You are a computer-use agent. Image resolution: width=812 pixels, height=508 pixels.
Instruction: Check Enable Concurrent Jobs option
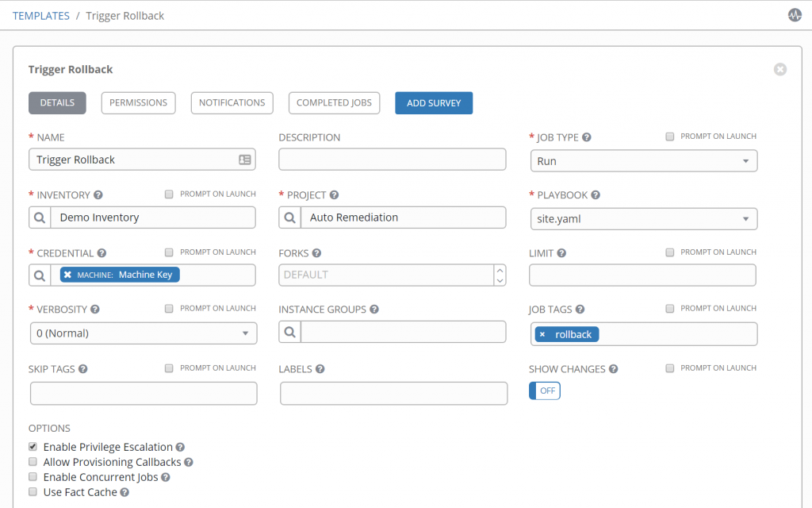tap(33, 477)
